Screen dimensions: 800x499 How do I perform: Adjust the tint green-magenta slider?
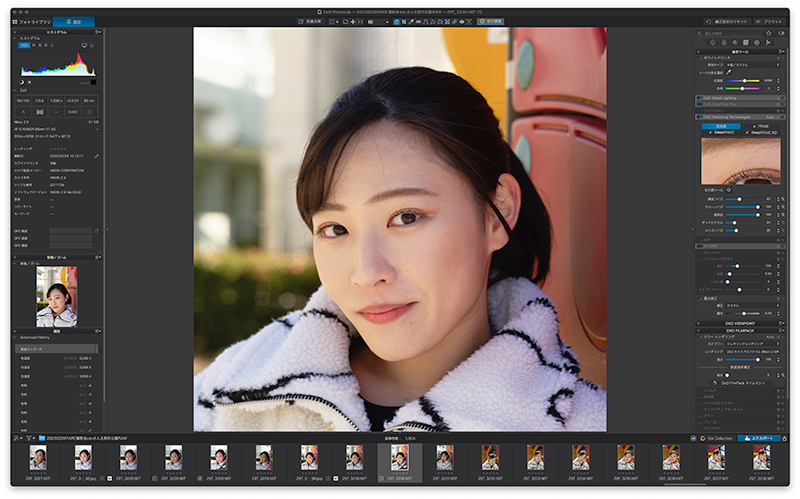[742, 89]
